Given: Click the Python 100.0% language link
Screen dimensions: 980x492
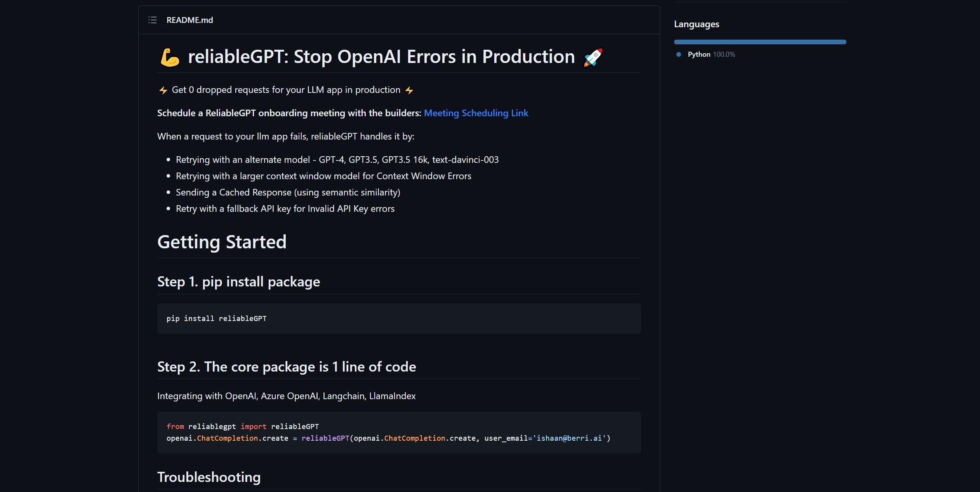Looking at the screenshot, I should 711,54.
